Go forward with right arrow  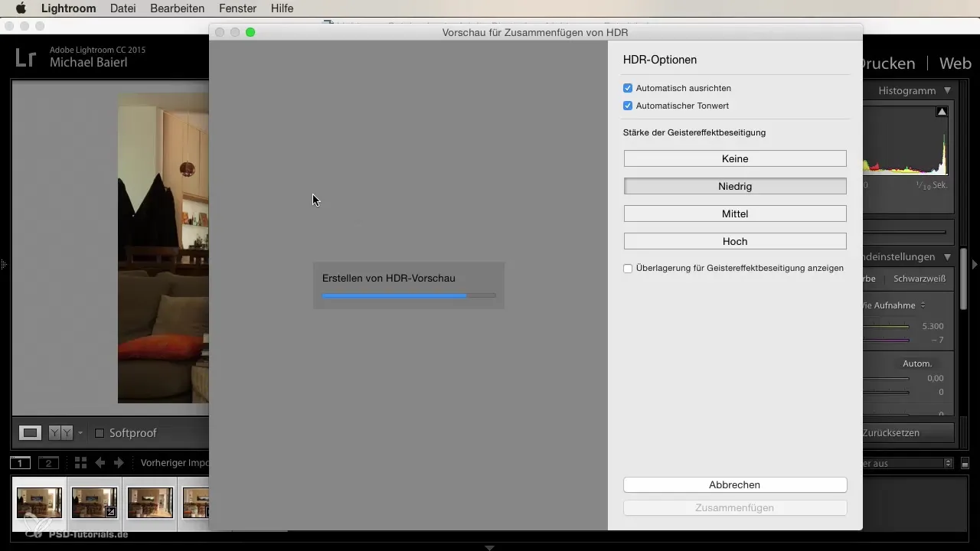tap(119, 463)
